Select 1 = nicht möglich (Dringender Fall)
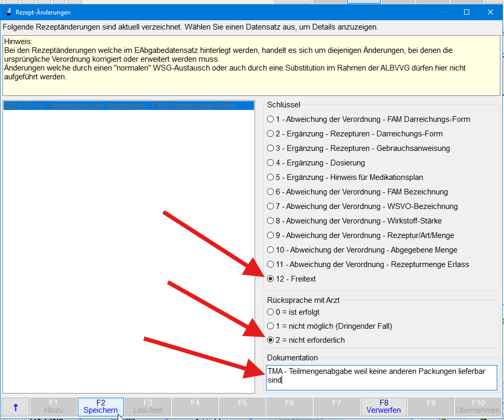The height and width of the screenshot is (420, 504). pyautogui.click(x=270, y=326)
